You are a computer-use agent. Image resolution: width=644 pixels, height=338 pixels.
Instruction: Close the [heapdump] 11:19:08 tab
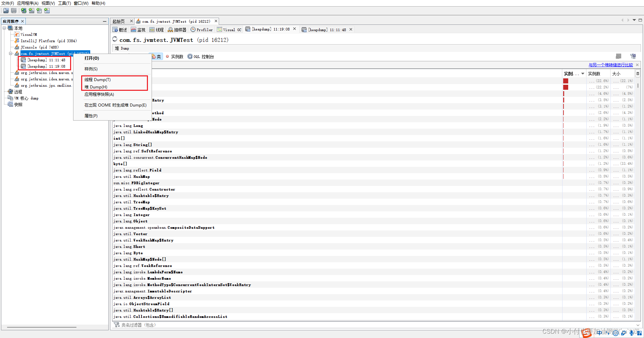click(294, 29)
